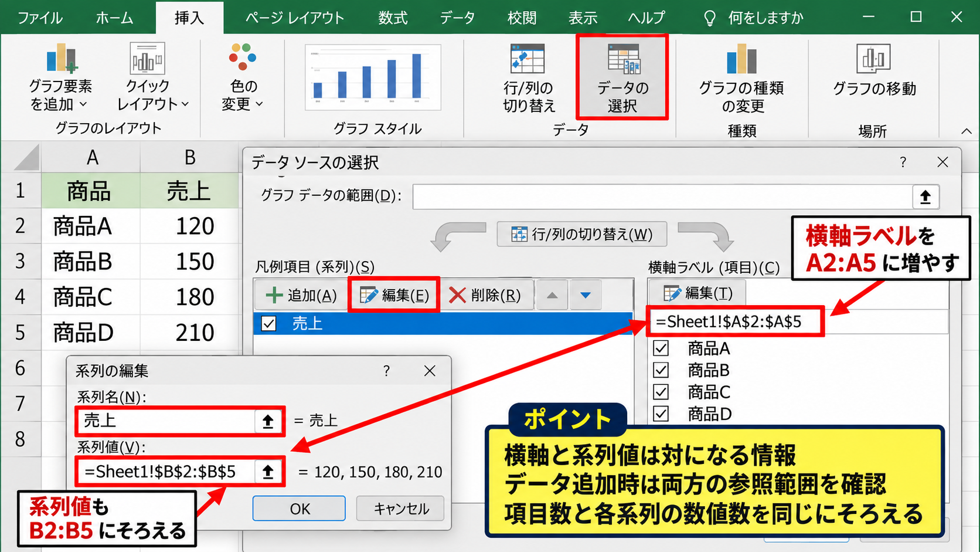Open グラフ要素を追加 menu

coord(60,77)
